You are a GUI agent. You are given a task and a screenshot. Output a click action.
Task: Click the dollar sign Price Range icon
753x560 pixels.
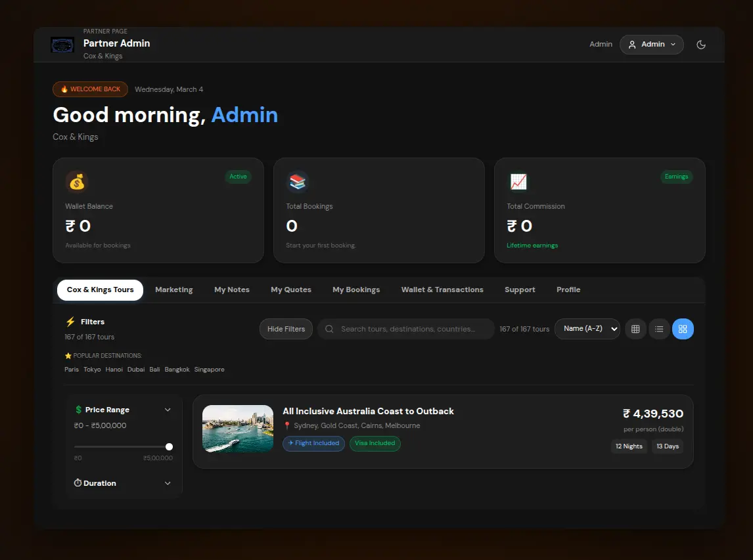tap(79, 410)
